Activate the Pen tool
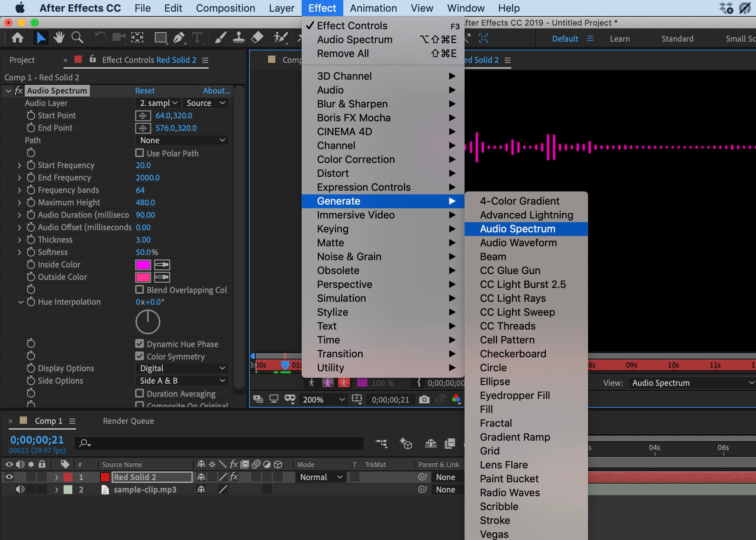The width and height of the screenshot is (756, 540). click(x=179, y=37)
